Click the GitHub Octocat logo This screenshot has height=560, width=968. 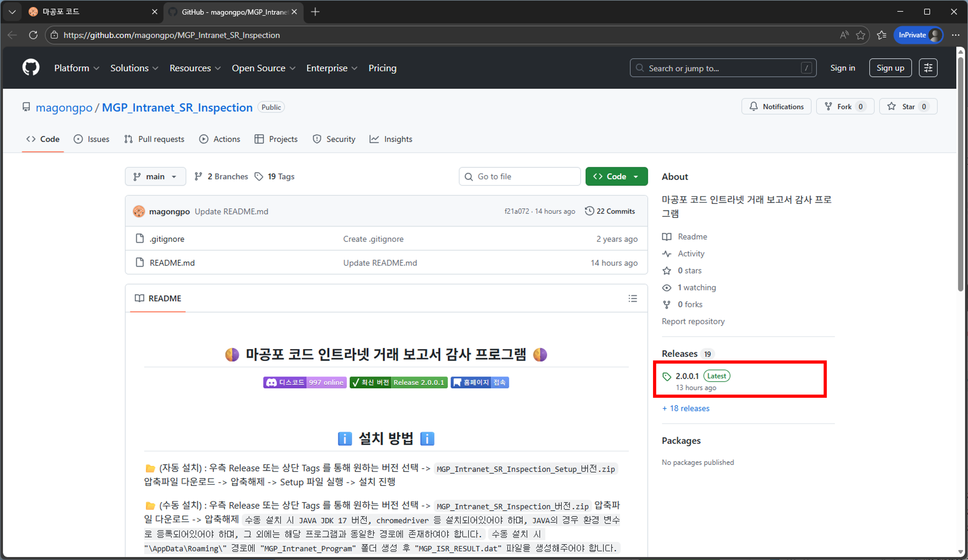pos(30,67)
